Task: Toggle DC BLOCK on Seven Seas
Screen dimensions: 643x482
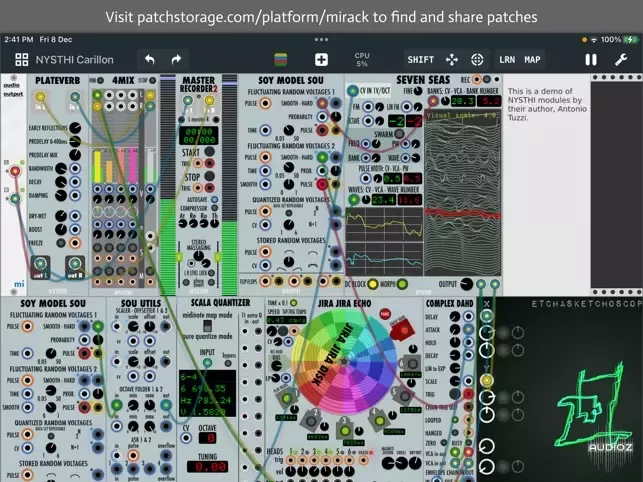Action: tap(372, 284)
